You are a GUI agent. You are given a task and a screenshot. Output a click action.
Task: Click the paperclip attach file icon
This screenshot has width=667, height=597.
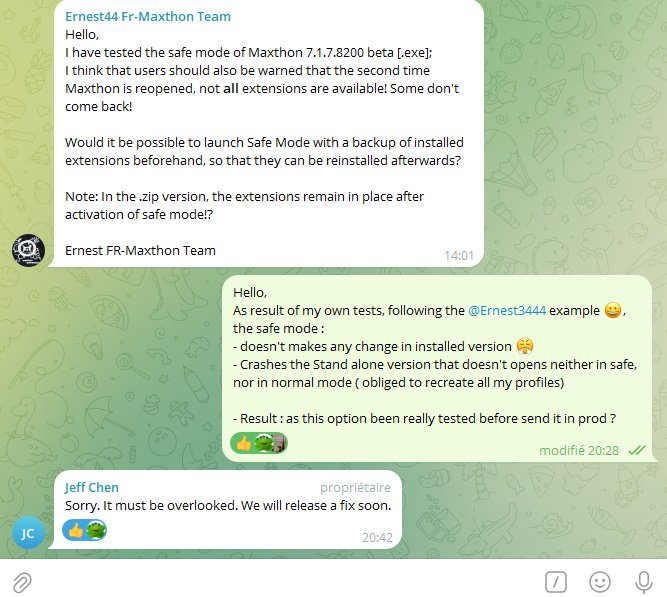point(22,582)
